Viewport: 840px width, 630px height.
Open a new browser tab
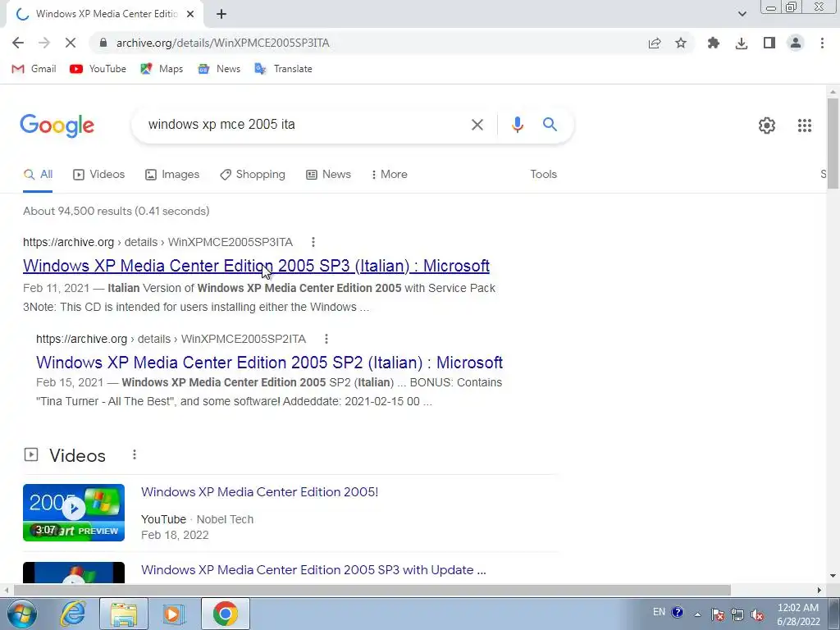(221, 14)
